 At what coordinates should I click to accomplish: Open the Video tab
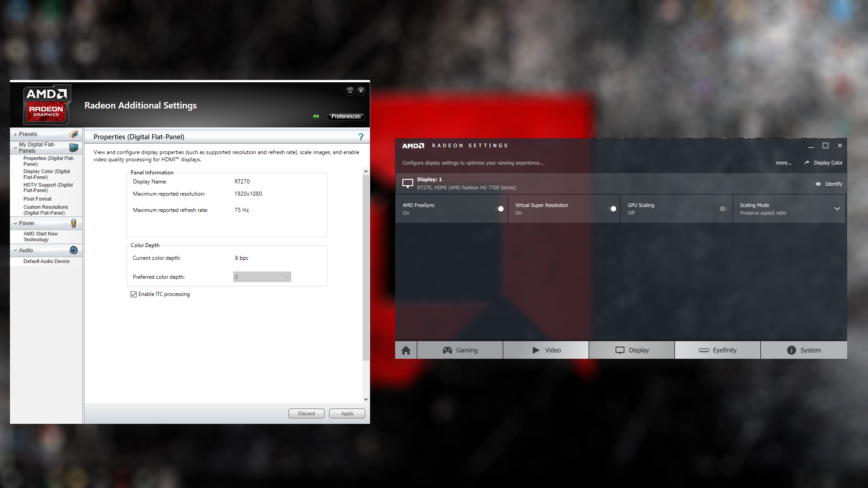point(546,350)
